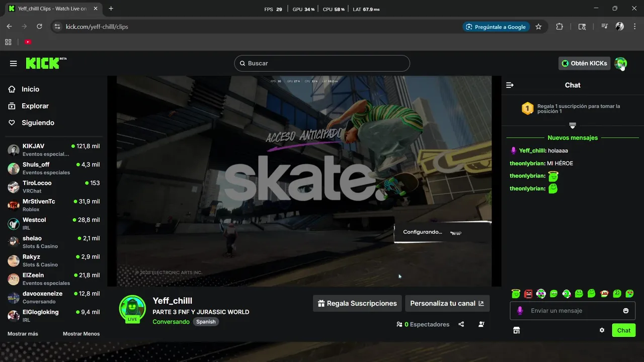Open Chrome media controls icon
The width and height of the screenshot is (644, 362).
(x=604, y=27)
